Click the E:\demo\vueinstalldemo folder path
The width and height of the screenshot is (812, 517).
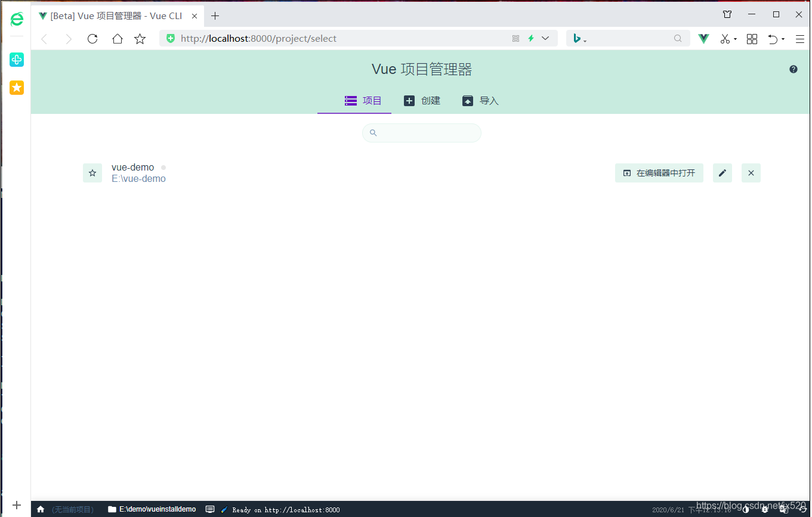(152, 509)
